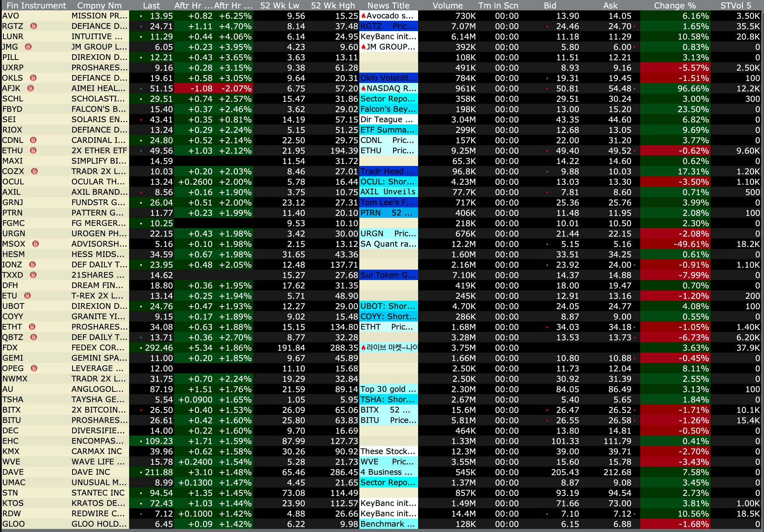Click the SX badge beside MSOX ticker
The image size is (764, 532).
[36, 244]
